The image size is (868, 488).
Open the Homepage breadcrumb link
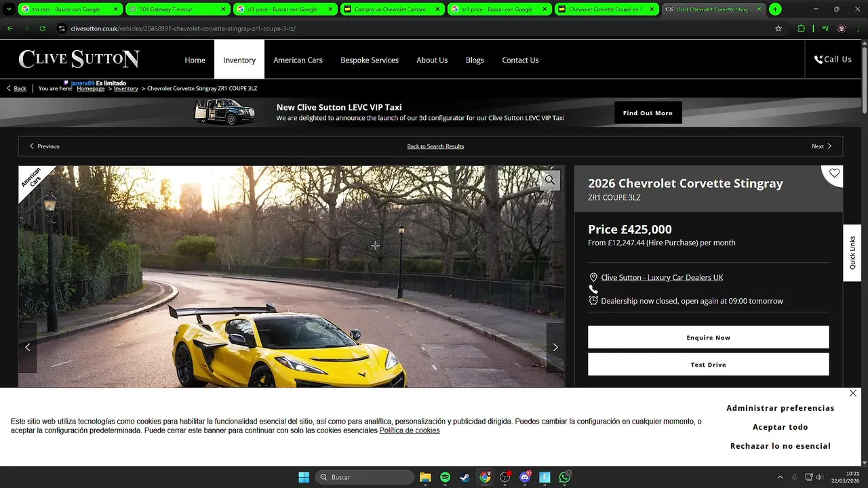[90, 88]
